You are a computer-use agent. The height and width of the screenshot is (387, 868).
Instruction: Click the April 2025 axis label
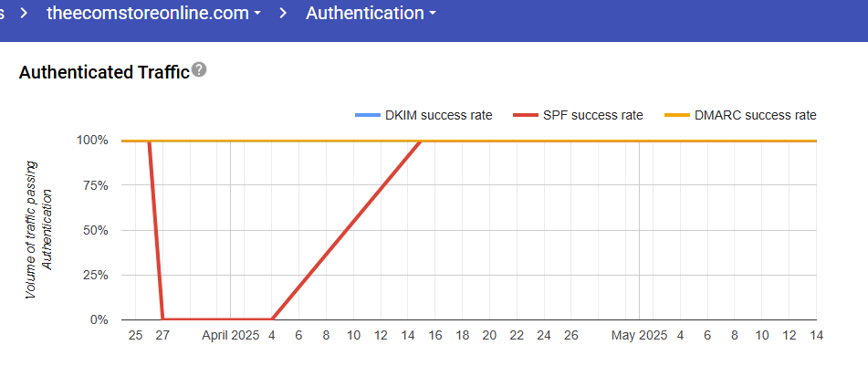coord(230,336)
